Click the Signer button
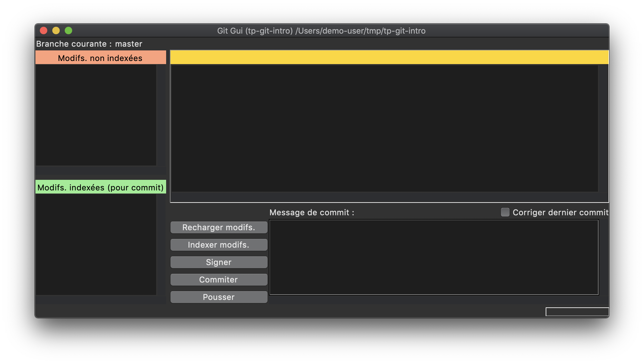Viewport: 644px width, 364px height. pyautogui.click(x=219, y=262)
